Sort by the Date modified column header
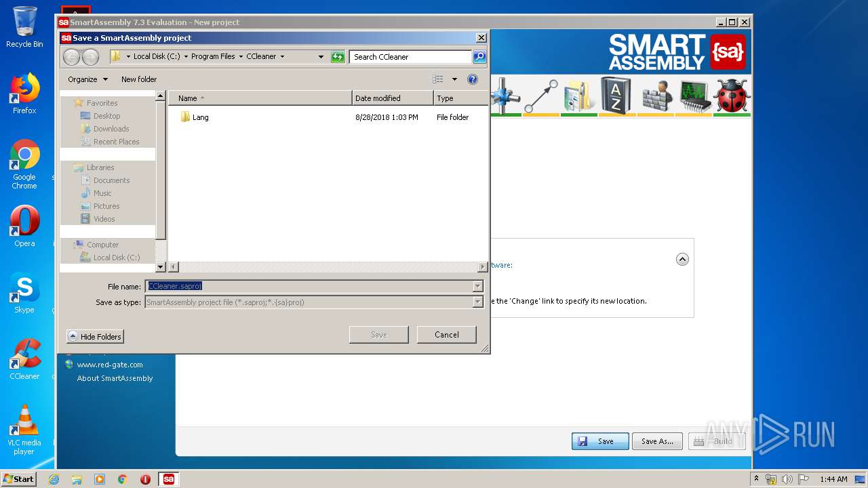Image resolution: width=868 pixels, height=488 pixels. [393, 98]
